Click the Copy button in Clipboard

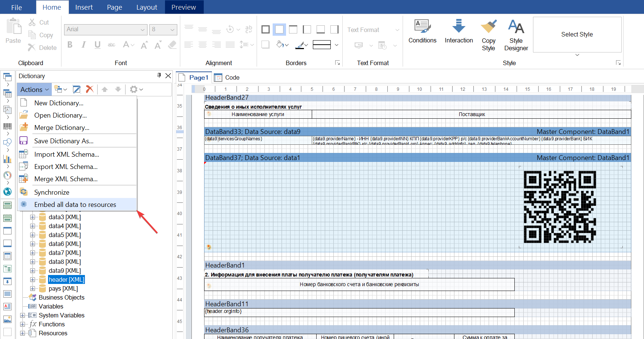click(41, 35)
